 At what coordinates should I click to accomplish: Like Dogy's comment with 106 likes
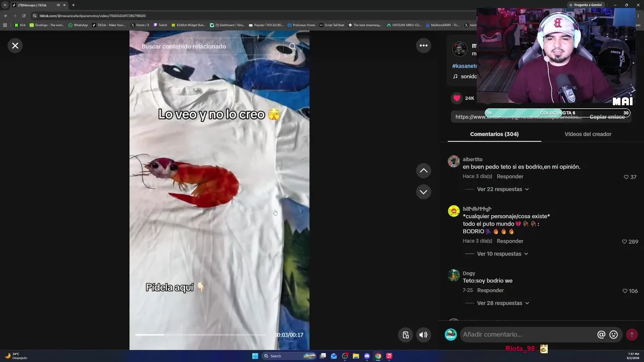[x=625, y=291]
